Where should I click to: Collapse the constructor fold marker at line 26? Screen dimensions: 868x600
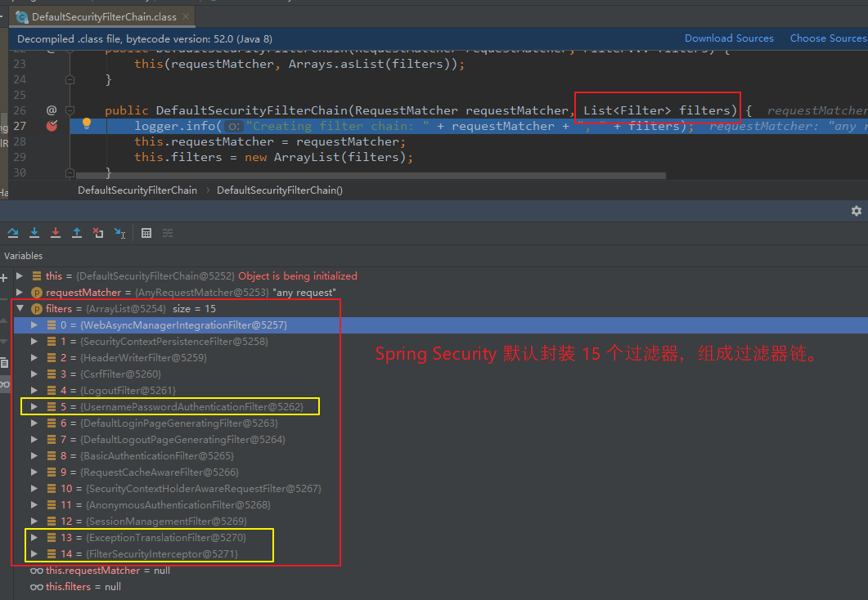70,110
